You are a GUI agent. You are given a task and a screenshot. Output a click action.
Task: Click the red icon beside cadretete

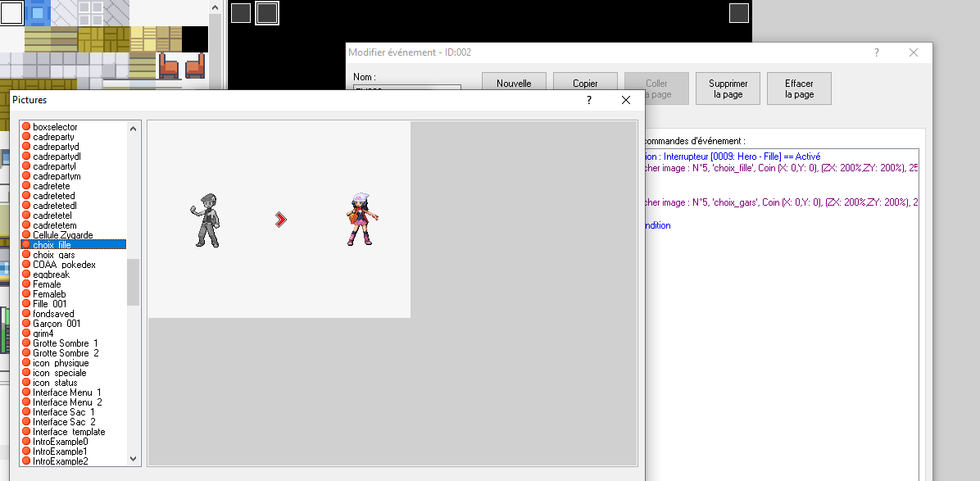(26, 186)
